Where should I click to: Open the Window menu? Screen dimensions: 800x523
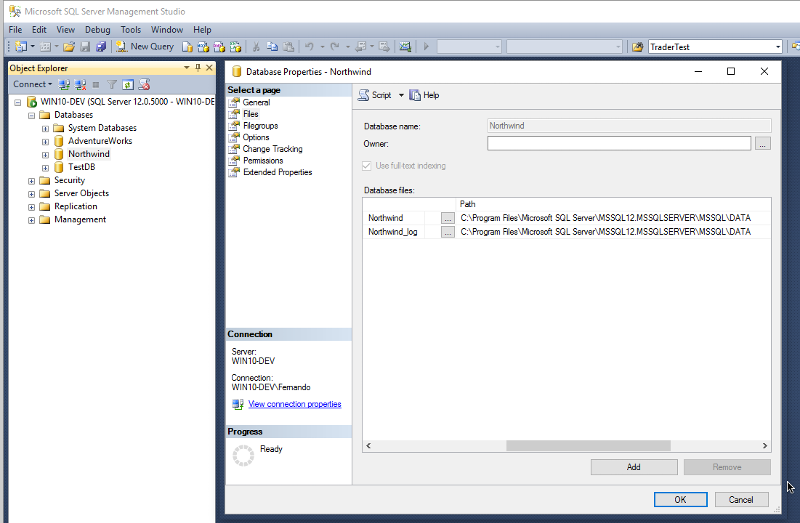tap(167, 30)
